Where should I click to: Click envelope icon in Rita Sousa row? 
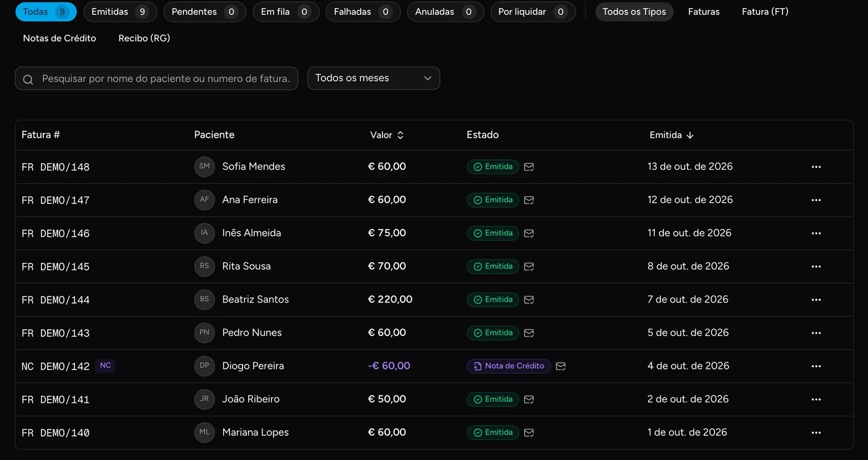click(x=529, y=267)
